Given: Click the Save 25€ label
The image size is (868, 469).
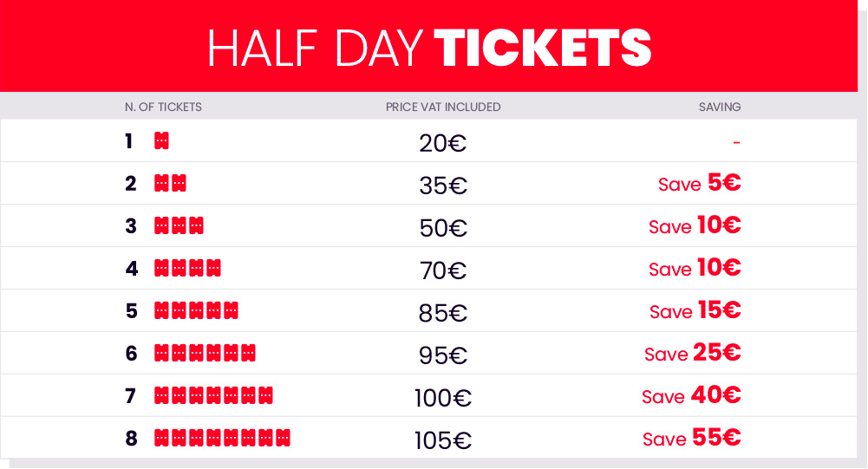Looking at the screenshot, I should (693, 353).
